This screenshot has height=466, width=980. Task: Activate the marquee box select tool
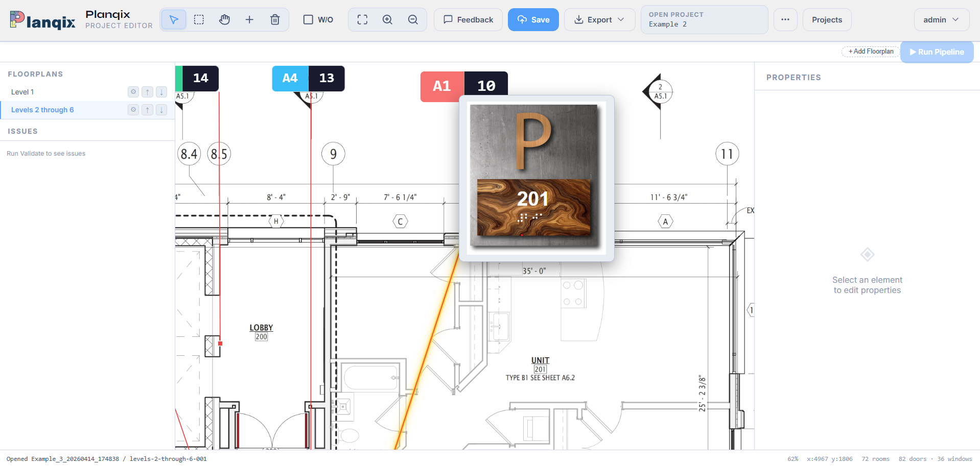199,20
